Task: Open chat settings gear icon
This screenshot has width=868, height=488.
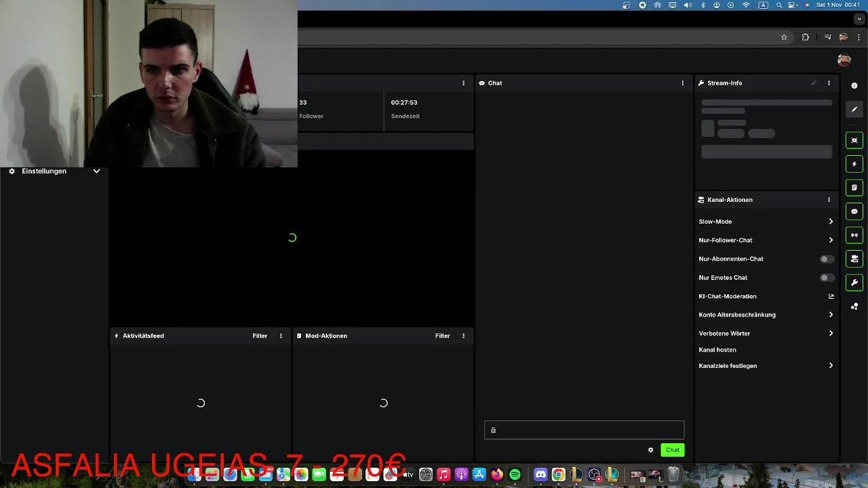Action: click(x=651, y=450)
